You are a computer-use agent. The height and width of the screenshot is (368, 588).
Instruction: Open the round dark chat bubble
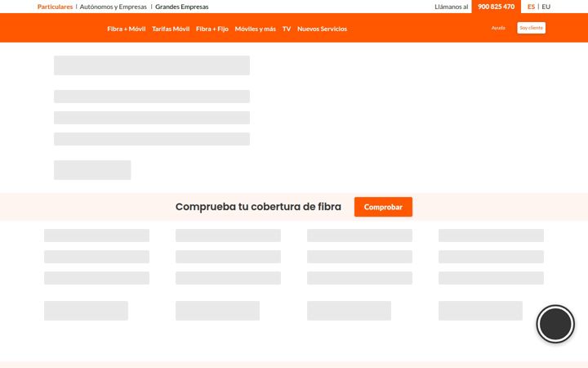click(555, 324)
